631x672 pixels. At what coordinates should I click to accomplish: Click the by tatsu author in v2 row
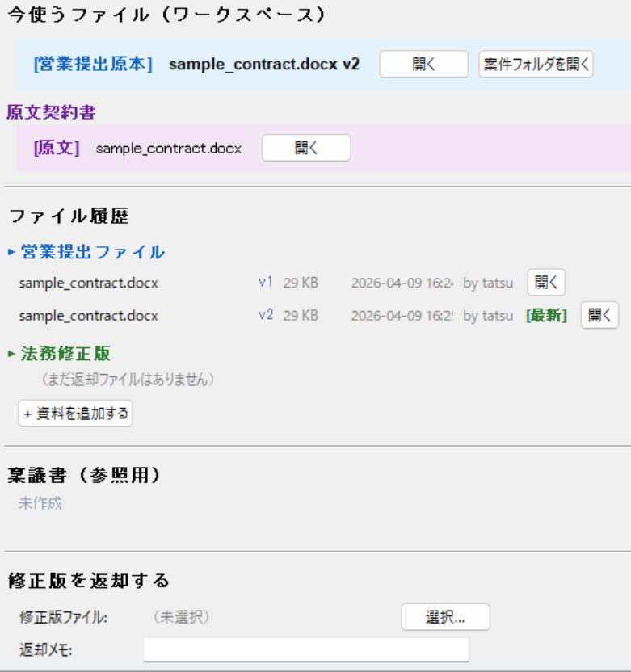[488, 316]
